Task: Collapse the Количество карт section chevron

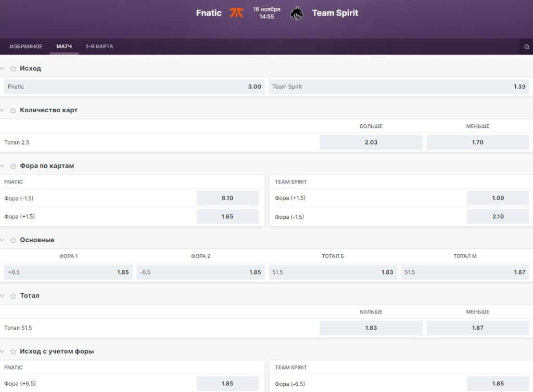Action: [x=3, y=110]
